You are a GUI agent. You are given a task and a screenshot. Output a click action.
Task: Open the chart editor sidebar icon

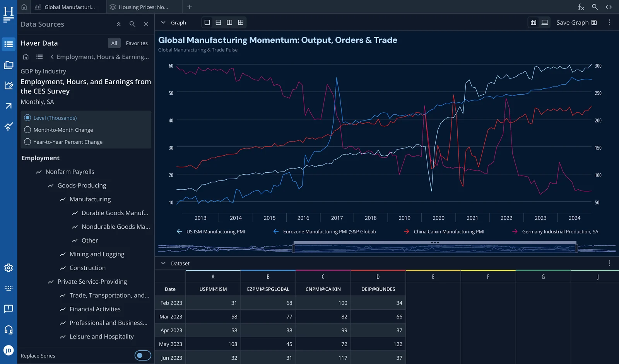pos(9,85)
